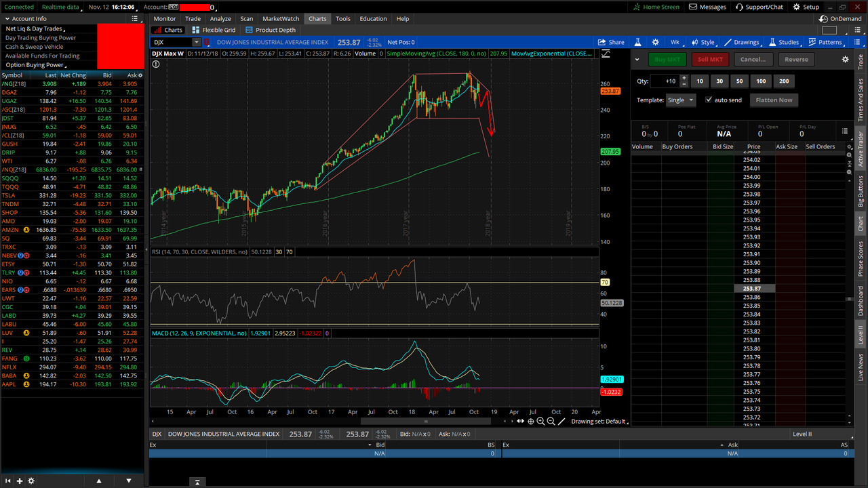Click the Sell MKT button

tap(710, 59)
